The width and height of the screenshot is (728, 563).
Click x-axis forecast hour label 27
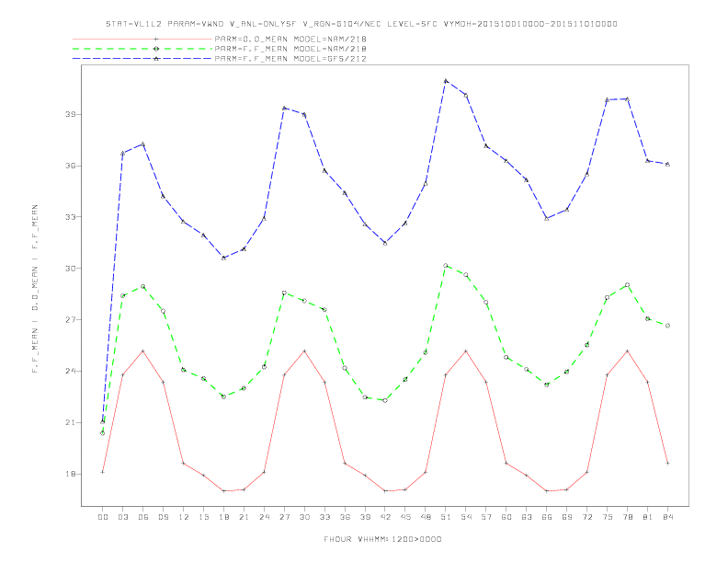[284, 517]
